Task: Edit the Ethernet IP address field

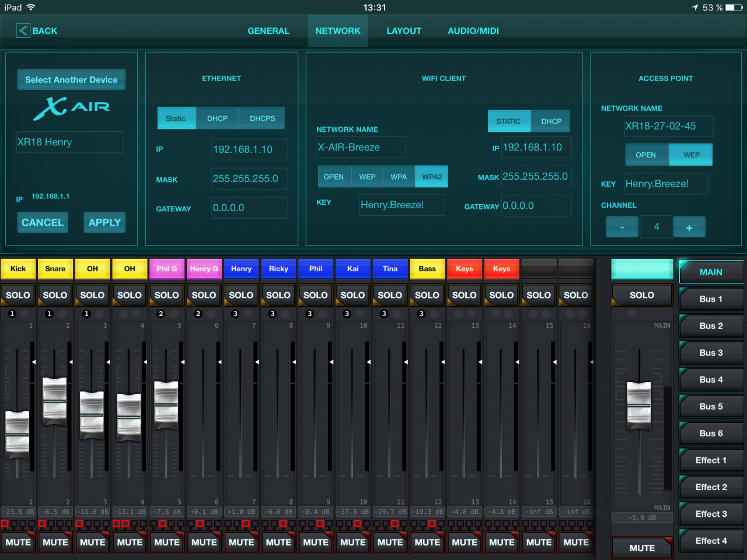Action: [249, 149]
